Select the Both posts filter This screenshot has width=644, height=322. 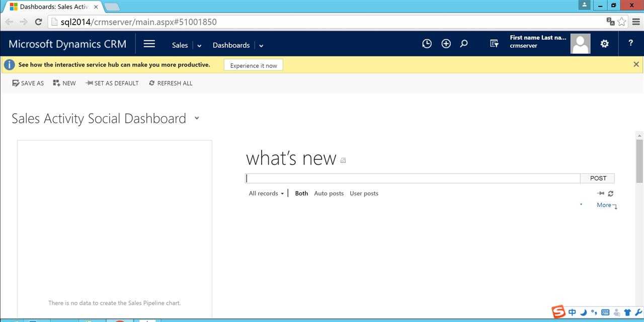point(301,193)
